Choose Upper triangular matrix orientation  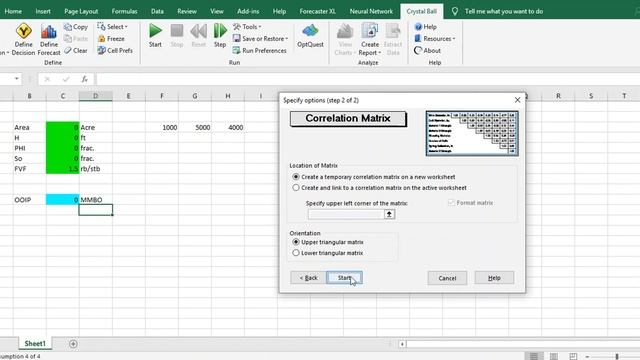click(x=296, y=242)
